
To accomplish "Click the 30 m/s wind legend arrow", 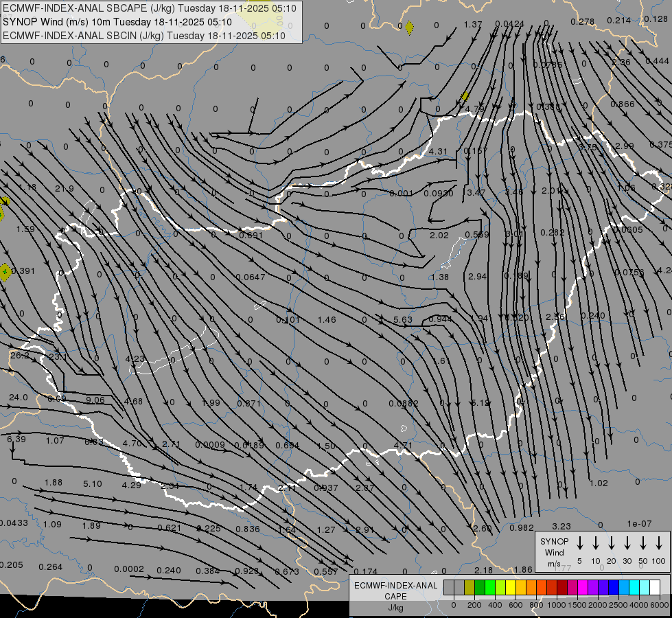I will point(627,543).
